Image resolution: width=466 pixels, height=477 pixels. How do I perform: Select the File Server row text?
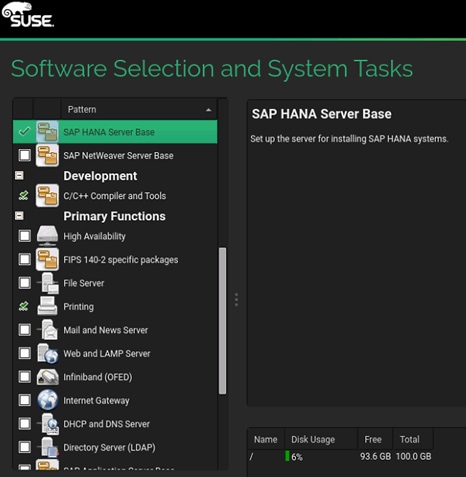pos(84,283)
